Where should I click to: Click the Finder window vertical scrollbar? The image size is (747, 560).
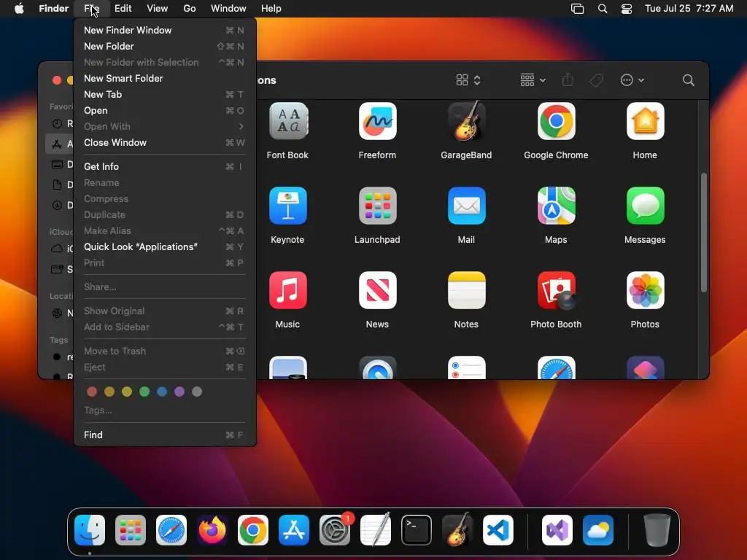tap(704, 233)
